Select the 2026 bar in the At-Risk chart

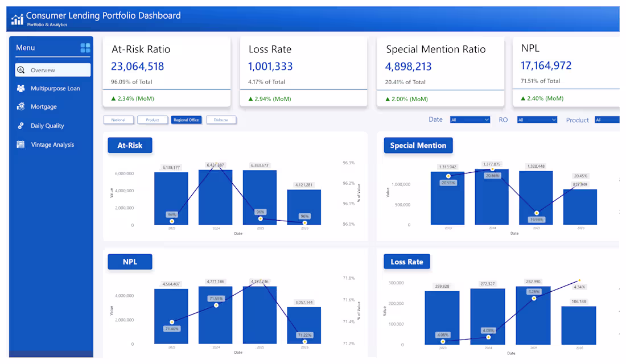(304, 207)
